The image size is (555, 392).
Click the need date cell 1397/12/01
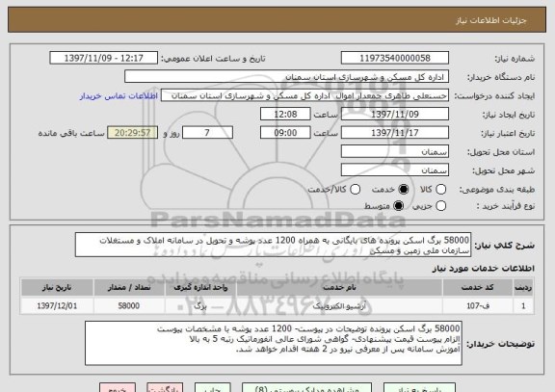(57, 305)
